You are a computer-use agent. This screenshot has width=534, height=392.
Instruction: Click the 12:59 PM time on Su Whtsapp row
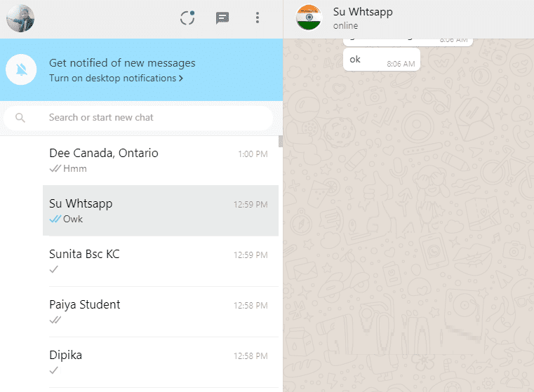point(251,205)
